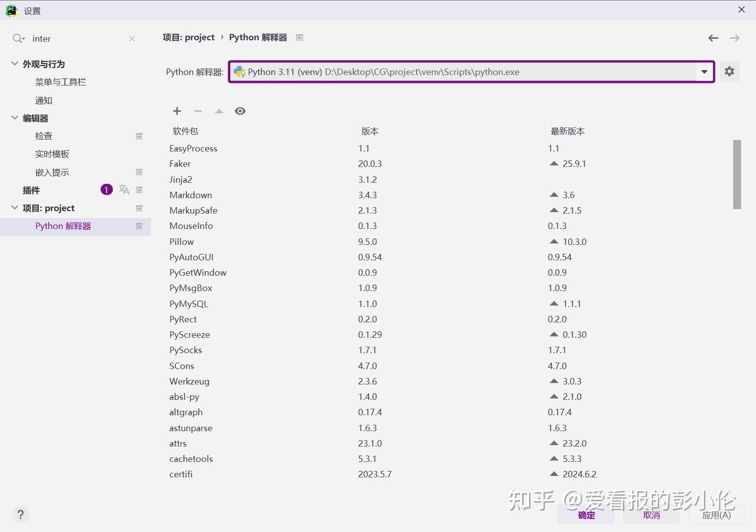
Task: Select the PyMsgBox package row
Action: point(449,288)
